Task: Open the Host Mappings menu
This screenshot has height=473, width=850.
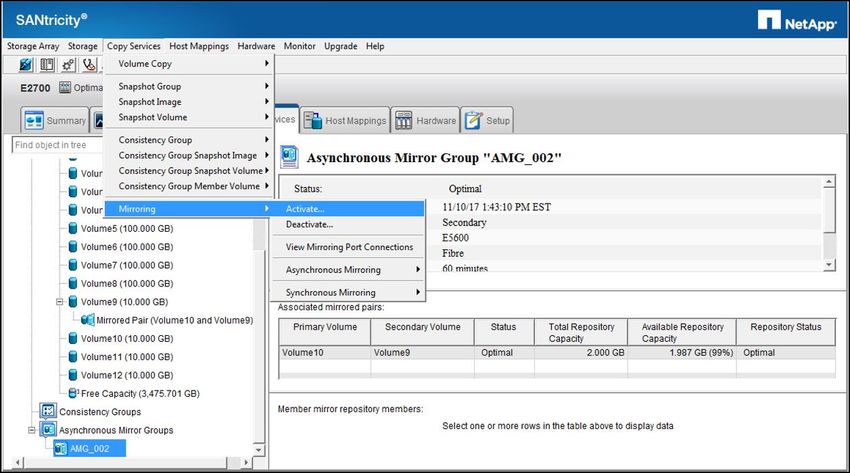Action: (x=199, y=46)
